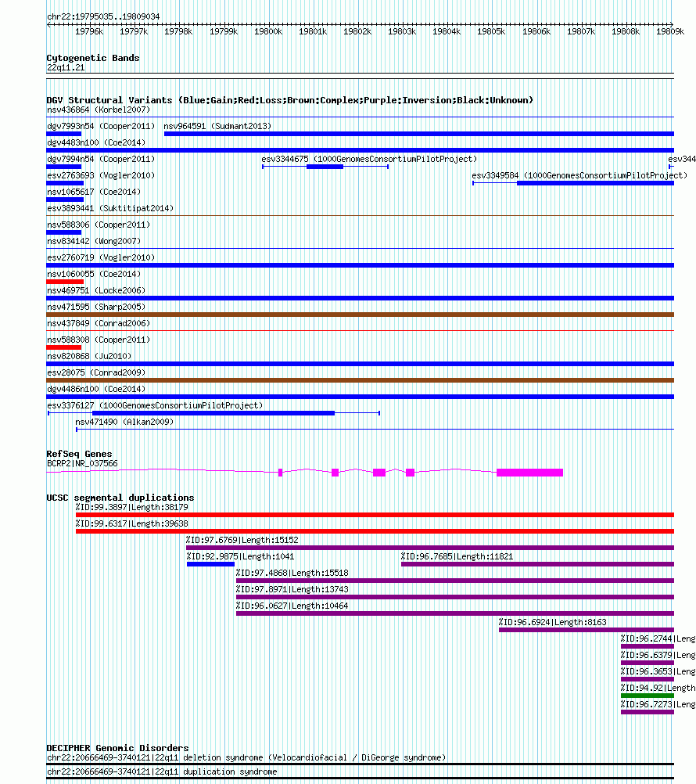Select variant nsv437849 (Conrad2006)

coord(99,323)
